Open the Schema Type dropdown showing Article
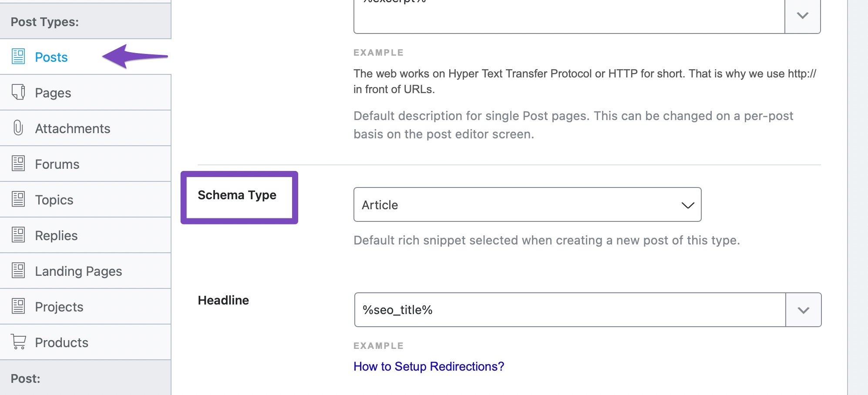868x395 pixels. click(x=527, y=204)
